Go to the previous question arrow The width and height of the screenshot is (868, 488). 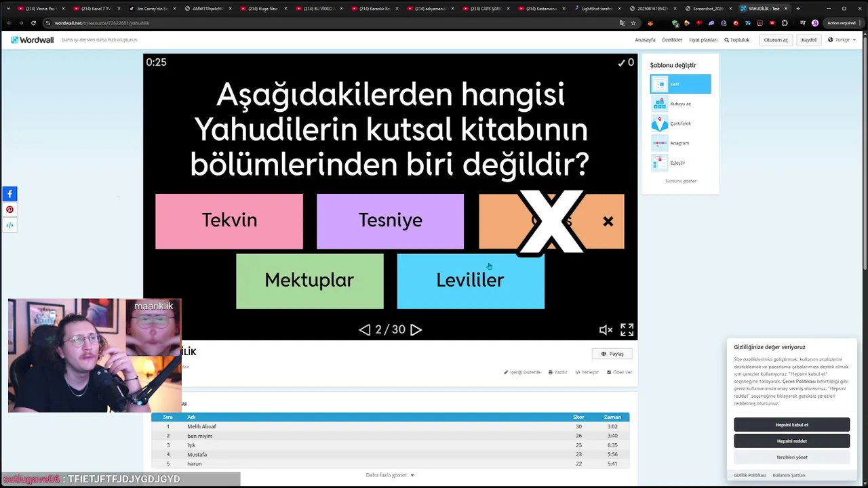pyautogui.click(x=365, y=329)
